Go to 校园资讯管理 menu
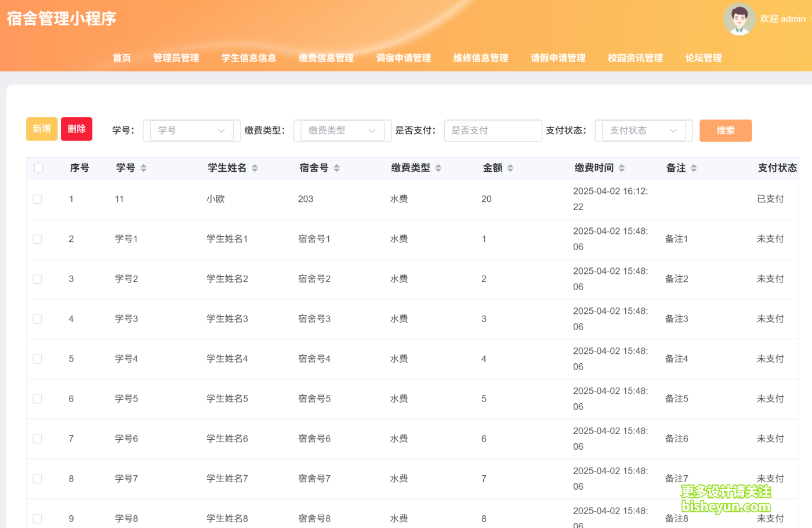Screen dimensions: 812x528 pos(635,58)
